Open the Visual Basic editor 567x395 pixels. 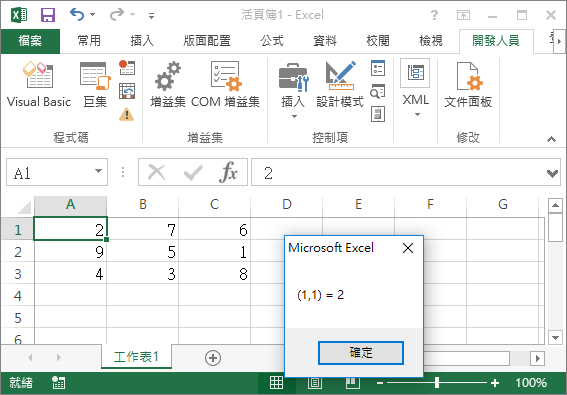pyautogui.click(x=39, y=84)
